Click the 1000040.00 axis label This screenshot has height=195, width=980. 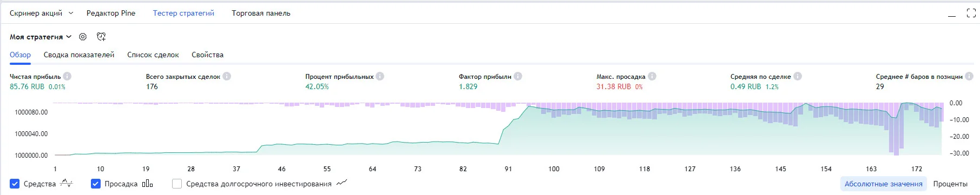pos(31,134)
